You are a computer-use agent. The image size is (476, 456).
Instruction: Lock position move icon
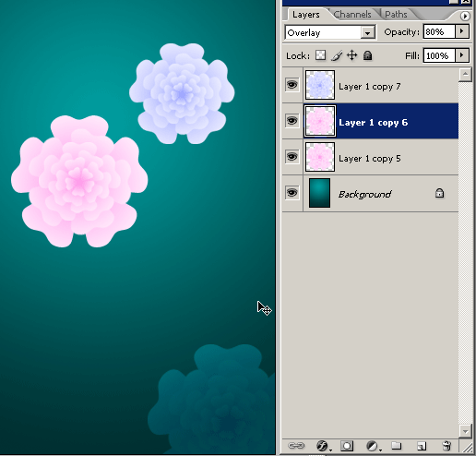352,55
